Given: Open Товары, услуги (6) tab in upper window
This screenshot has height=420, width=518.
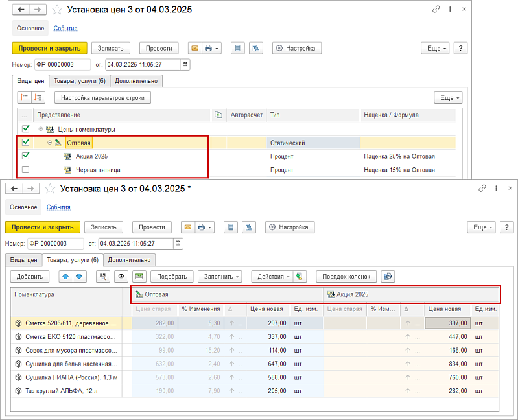Looking at the screenshot, I should (80, 81).
